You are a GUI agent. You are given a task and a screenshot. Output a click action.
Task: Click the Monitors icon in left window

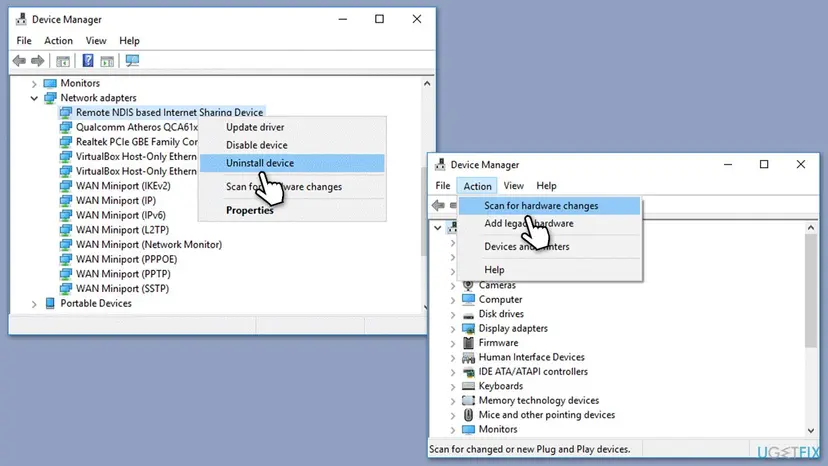pyautogui.click(x=50, y=83)
